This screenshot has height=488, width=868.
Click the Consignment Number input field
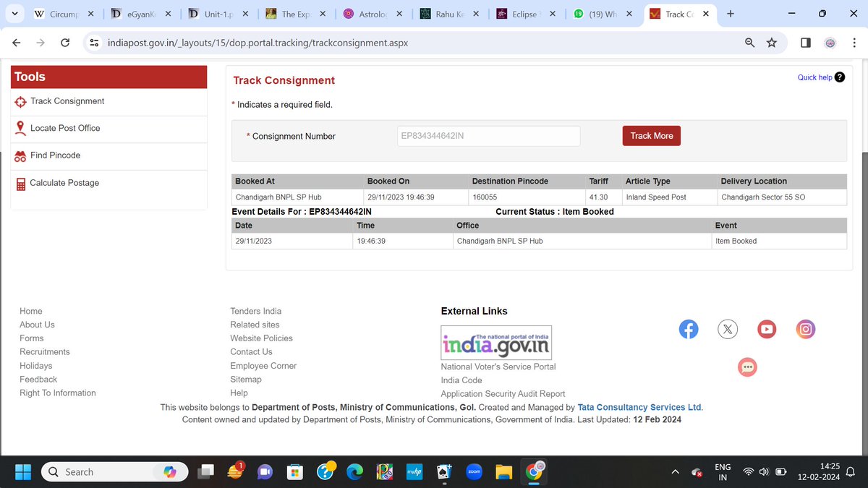point(488,136)
